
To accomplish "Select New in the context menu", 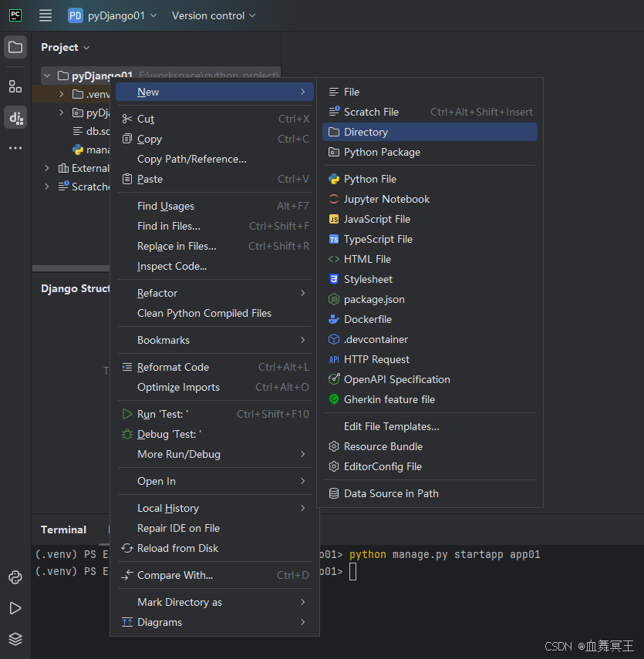I will point(215,92).
